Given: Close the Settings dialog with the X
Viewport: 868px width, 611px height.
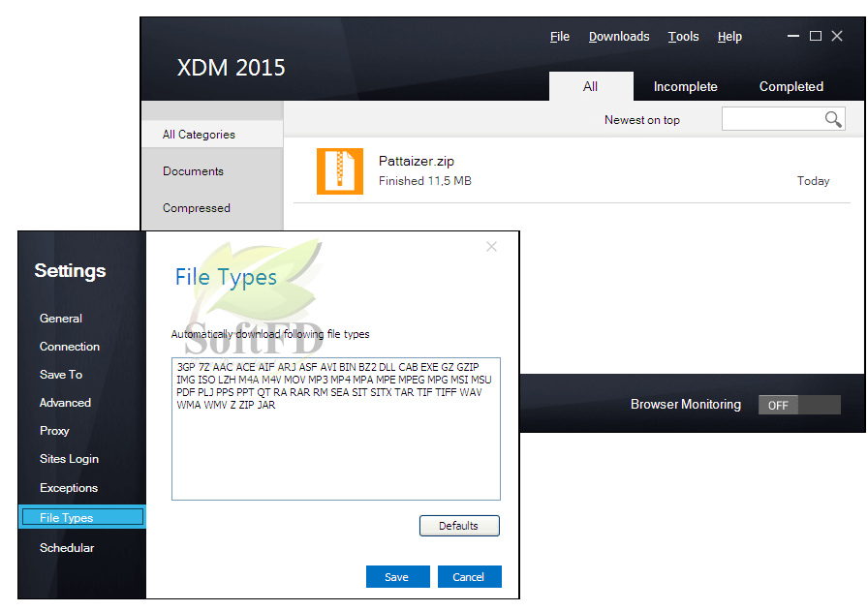Looking at the screenshot, I should coord(491,246).
